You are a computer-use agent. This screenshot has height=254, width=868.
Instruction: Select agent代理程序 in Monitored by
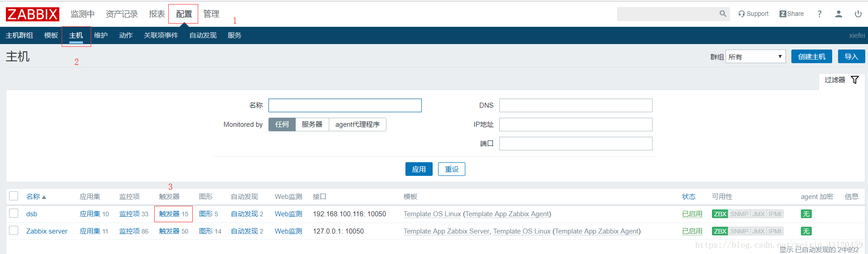click(x=357, y=125)
